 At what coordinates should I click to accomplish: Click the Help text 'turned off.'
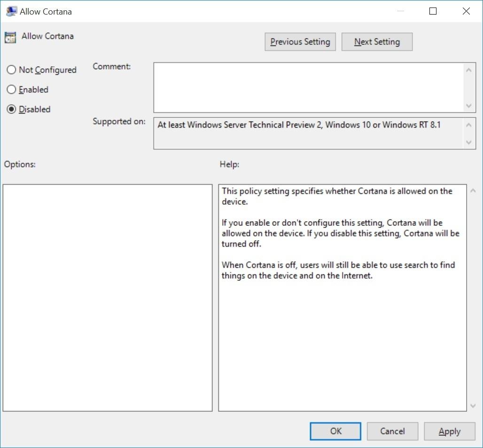[241, 244]
